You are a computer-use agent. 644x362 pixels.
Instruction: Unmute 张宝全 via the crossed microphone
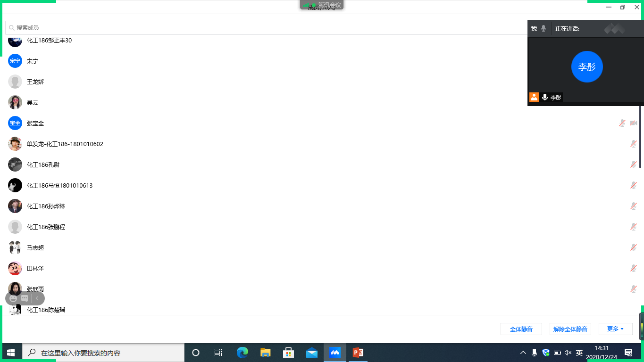pyautogui.click(x=622, y=123)
